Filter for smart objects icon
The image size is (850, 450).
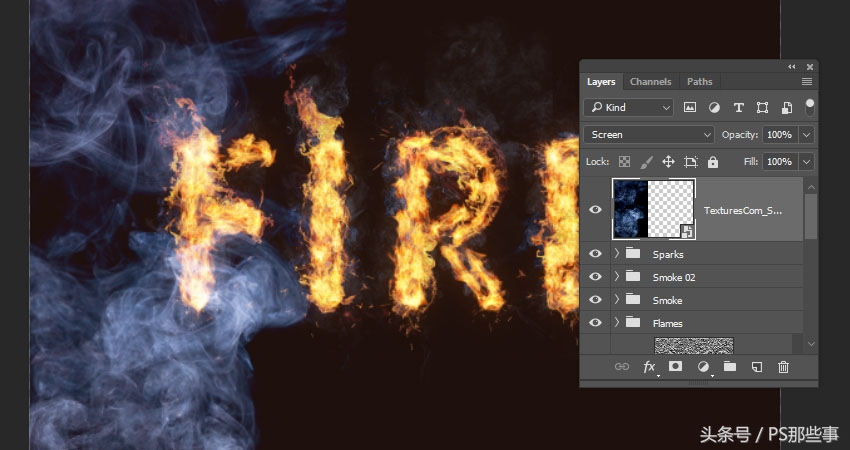point(787,107)
